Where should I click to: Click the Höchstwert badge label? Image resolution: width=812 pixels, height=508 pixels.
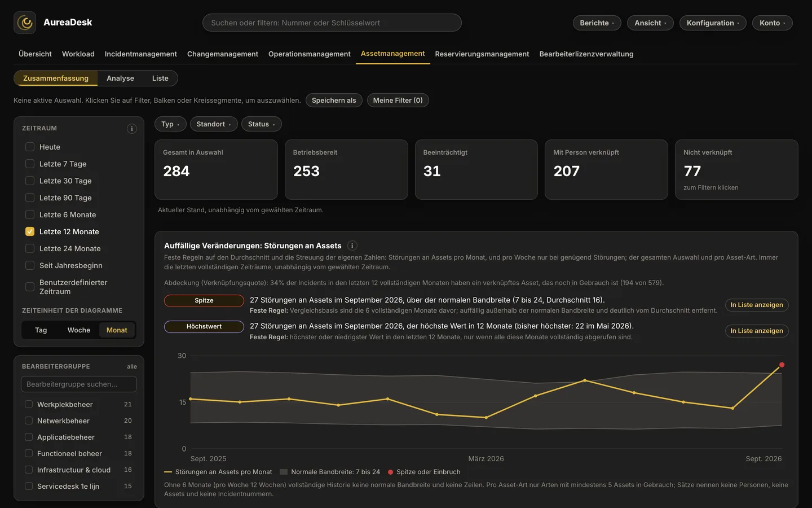coord(204,327)
